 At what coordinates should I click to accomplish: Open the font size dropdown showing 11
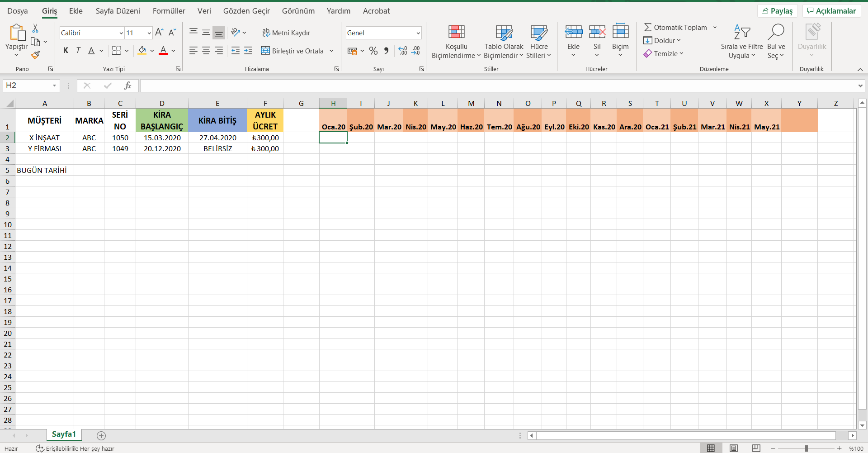coord(149,33)
